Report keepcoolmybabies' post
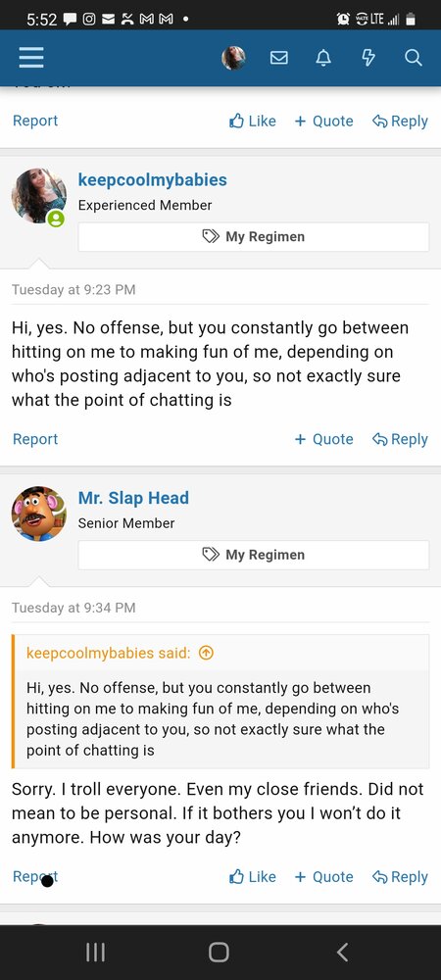Screen dimensions: 441x980 coord(35,439)
